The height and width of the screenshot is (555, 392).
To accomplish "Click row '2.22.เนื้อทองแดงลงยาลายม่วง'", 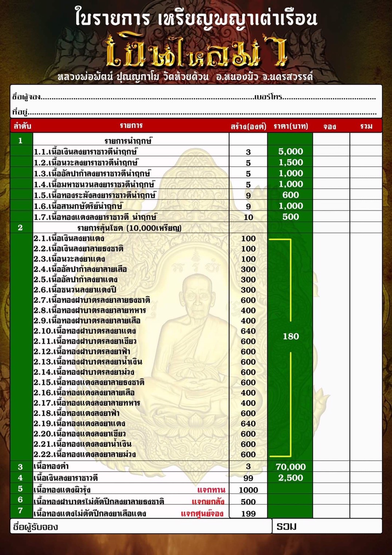I will coord(85,454).
